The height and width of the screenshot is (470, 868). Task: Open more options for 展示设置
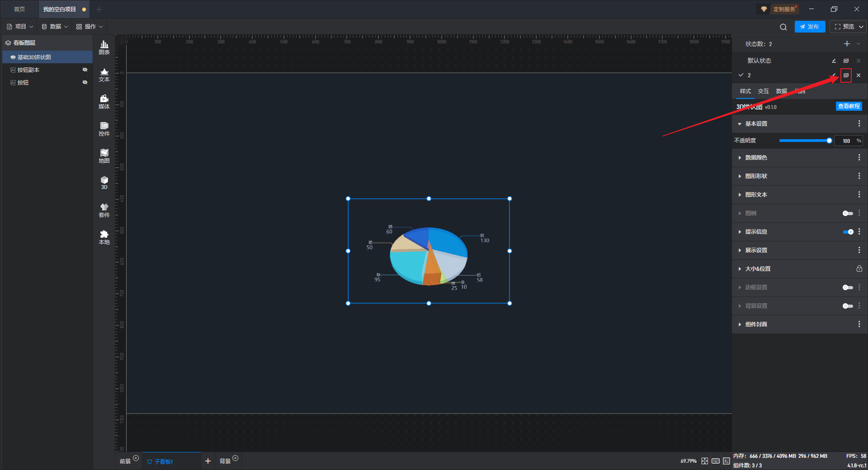(859, 250)
